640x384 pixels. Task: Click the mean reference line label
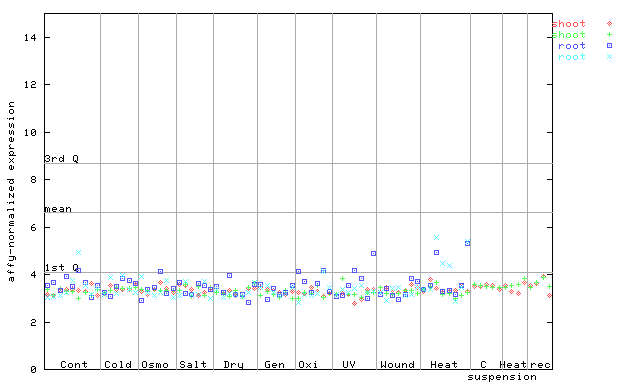[x=58, y=209]
